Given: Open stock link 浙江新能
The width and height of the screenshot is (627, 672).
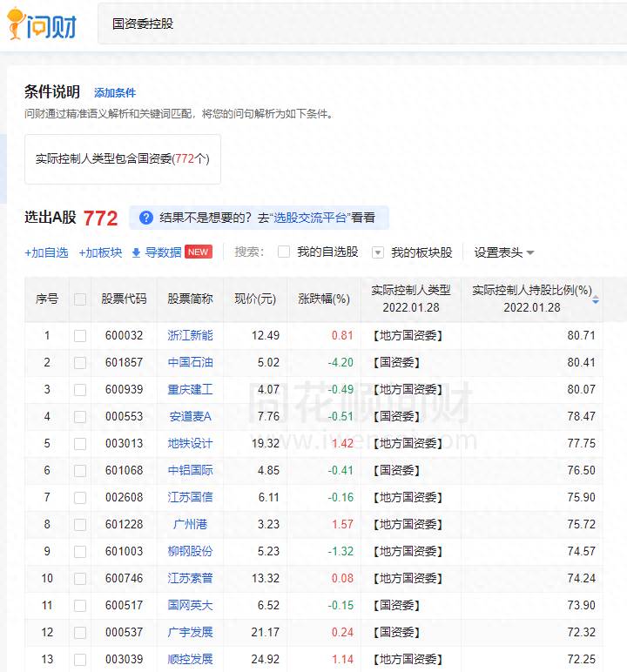Looking at the screenshot, I should point(190,335).
